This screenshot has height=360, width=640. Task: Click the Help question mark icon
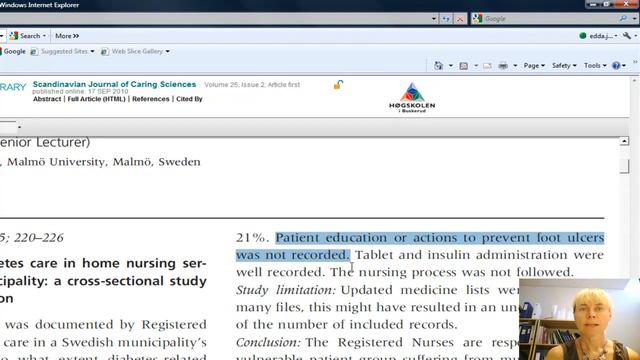pyautogui.click(x=616, y=66)
